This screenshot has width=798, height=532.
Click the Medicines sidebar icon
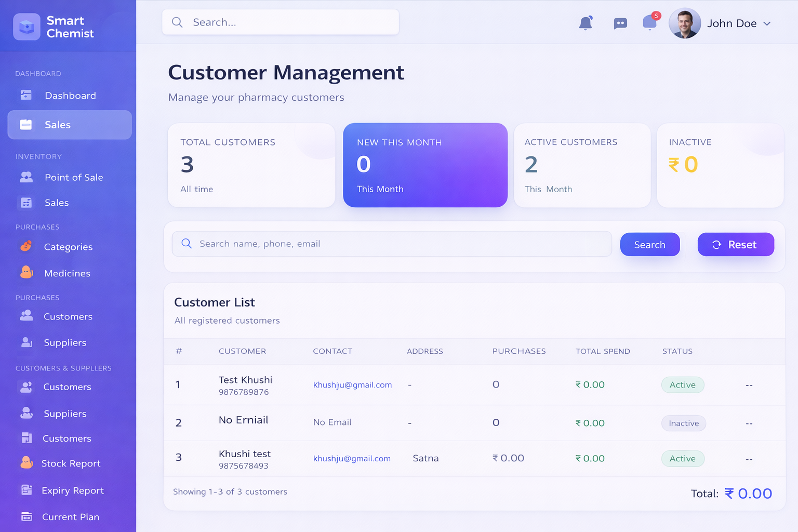click(x=26, y=272)
